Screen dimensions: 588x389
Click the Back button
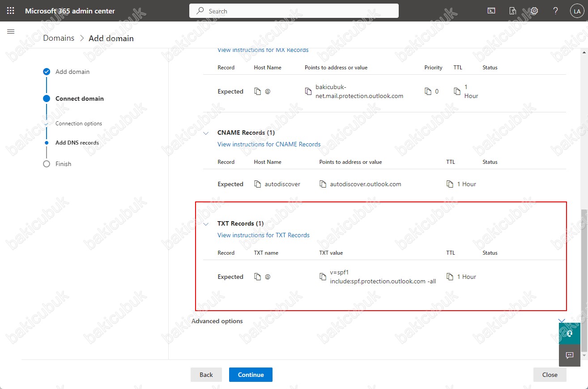click(x=206, y=375)
